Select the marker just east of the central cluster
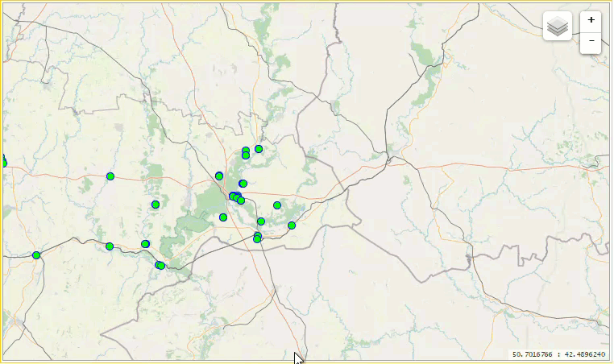Screen dimensions: 614x364 click(x=277, y=205)
